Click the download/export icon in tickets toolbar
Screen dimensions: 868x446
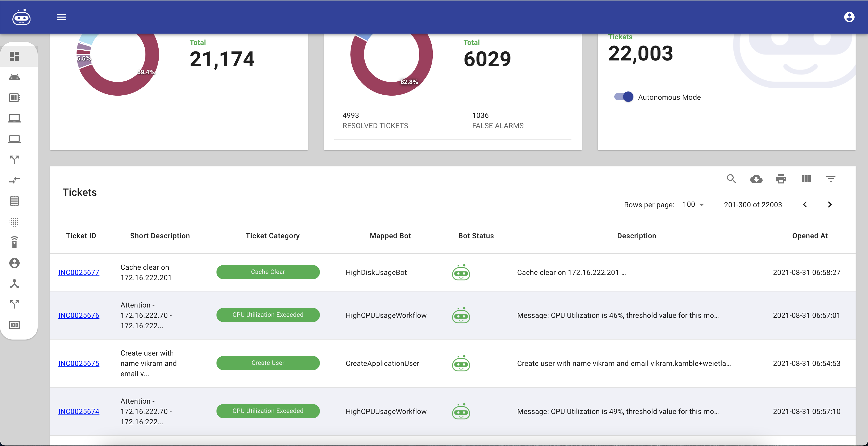(757, 179)
